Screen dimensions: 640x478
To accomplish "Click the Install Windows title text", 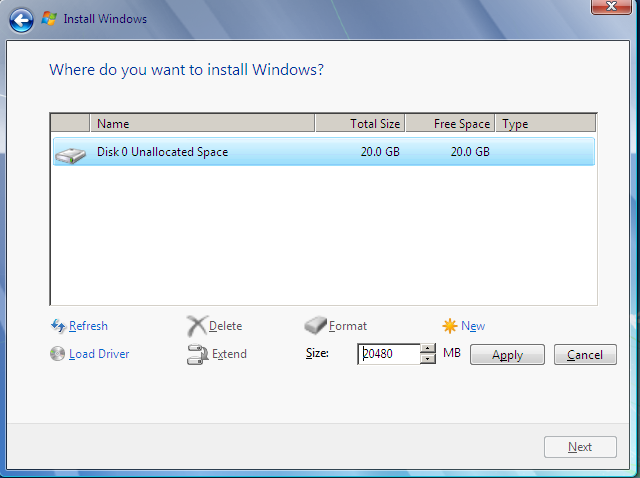I will pyautogui.click(x=105, y=19).
